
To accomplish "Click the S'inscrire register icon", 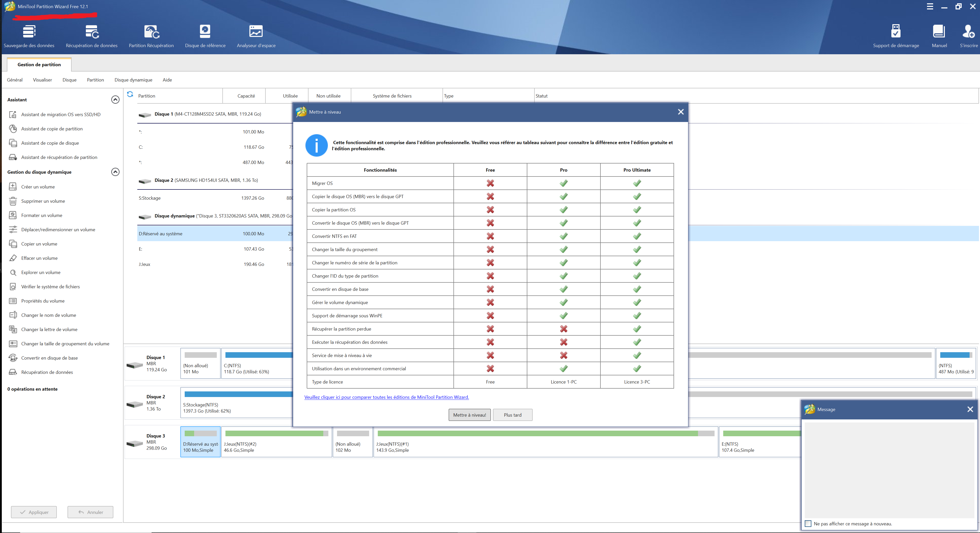I will (x=969, y=36).
